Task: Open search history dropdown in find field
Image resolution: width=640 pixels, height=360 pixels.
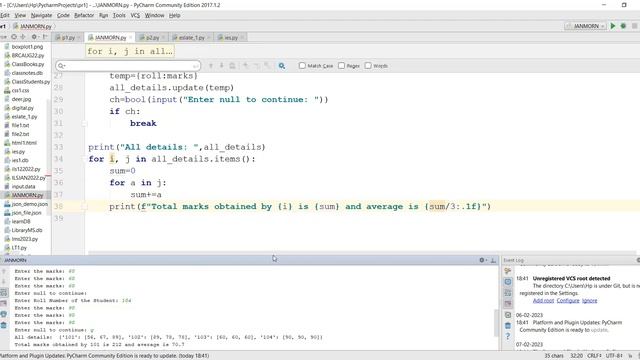Action: point(62,66)
